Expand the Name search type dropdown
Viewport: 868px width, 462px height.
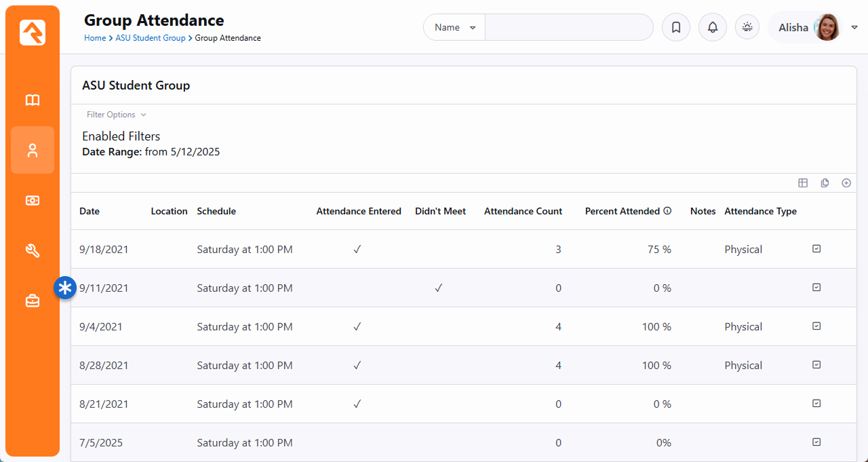click(454, 28)
